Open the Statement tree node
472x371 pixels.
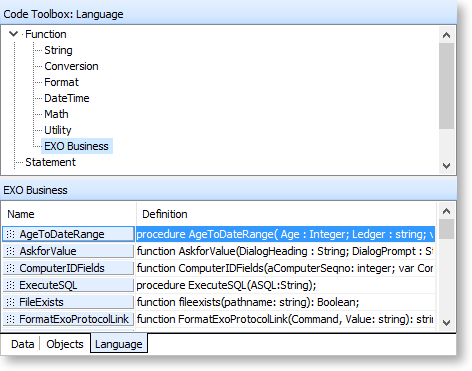point(50,162)
